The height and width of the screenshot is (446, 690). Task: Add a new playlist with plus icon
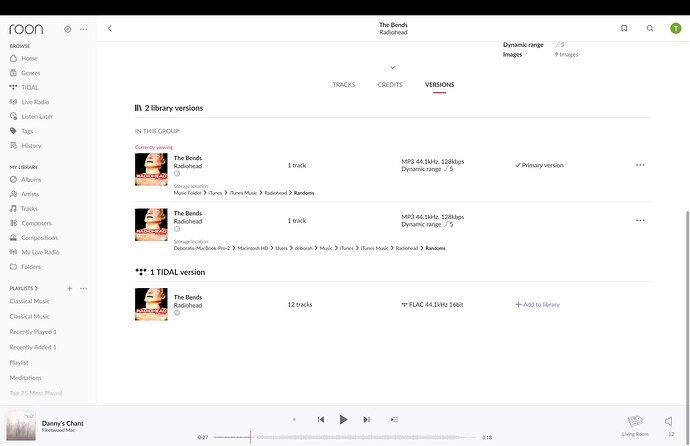pos(70,288)
